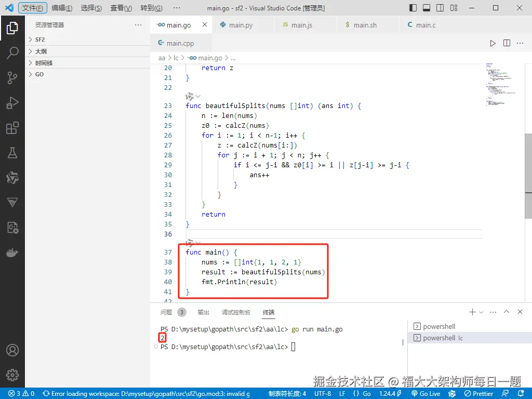Click the errors and warnings status indicator

tap(21, 394)
